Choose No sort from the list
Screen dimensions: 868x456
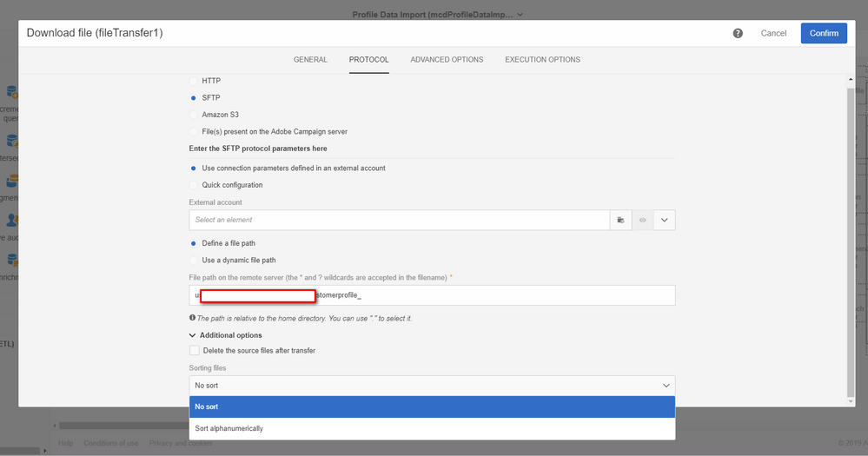432,406
